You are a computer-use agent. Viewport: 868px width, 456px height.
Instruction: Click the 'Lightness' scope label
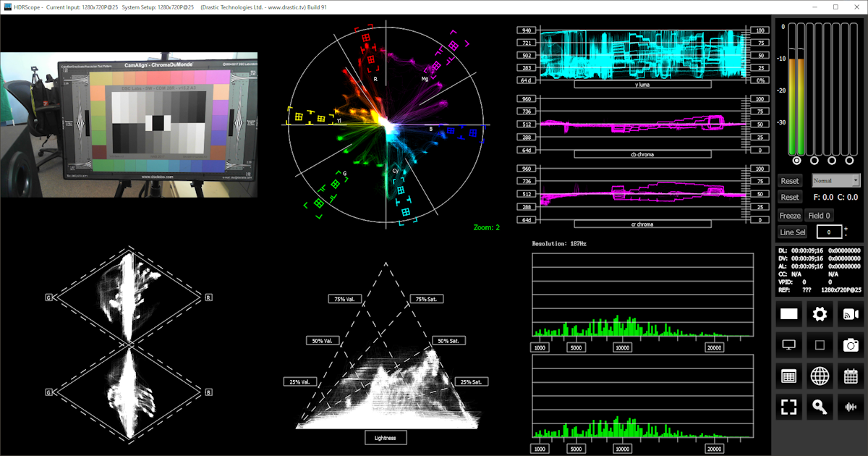coord(386,437)
